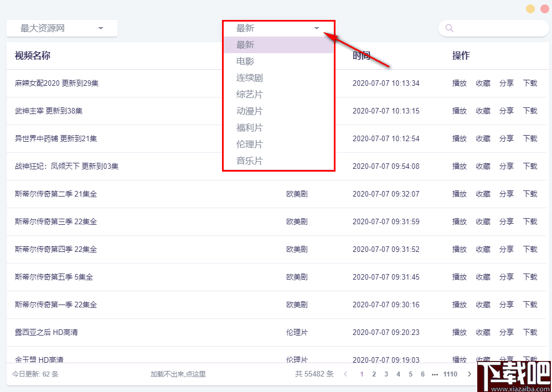The width and height of the screenshot is (552, 392).
Task: Select 动漫片 from the category list
Action: click(249, 111)
